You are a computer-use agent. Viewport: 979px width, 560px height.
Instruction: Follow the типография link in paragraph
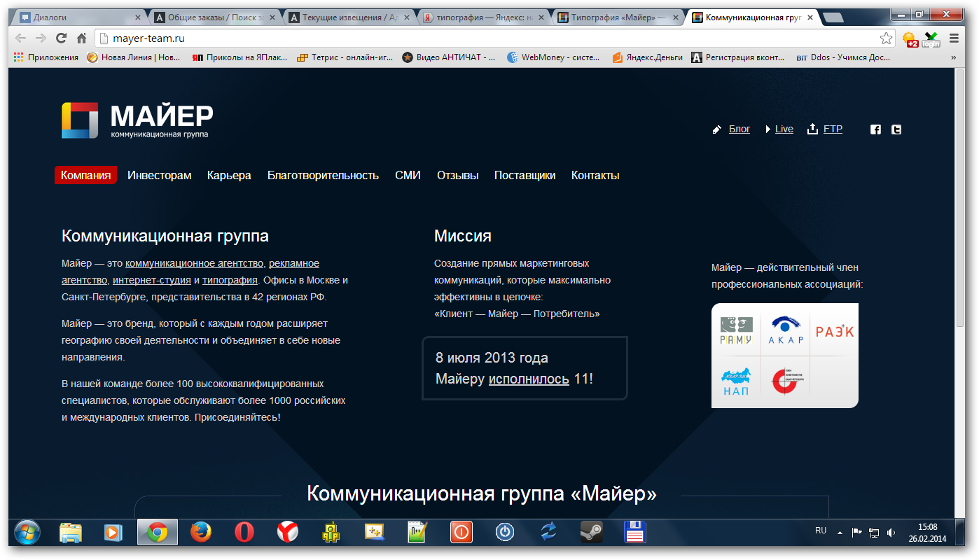tap(230, 280)
